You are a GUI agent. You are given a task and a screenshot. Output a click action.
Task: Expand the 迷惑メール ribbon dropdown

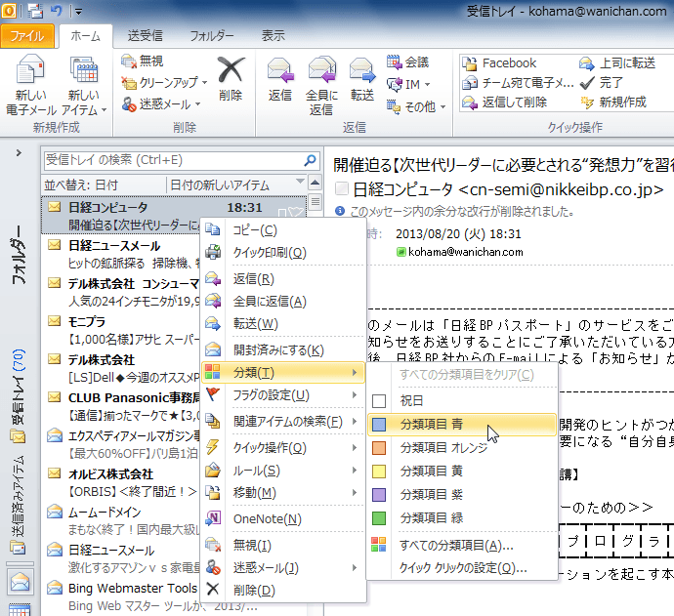(x=197, y=103)
